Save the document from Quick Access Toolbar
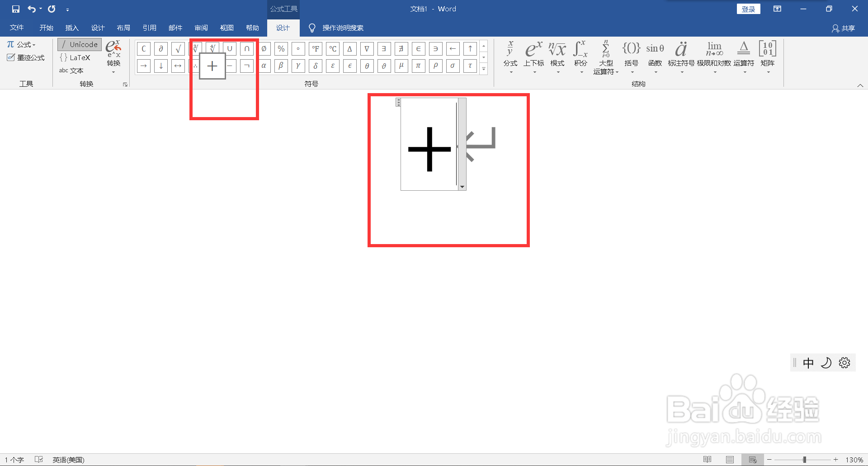This screenshot has width=868, height=466. pyautogui.click(x=16, y=9)
